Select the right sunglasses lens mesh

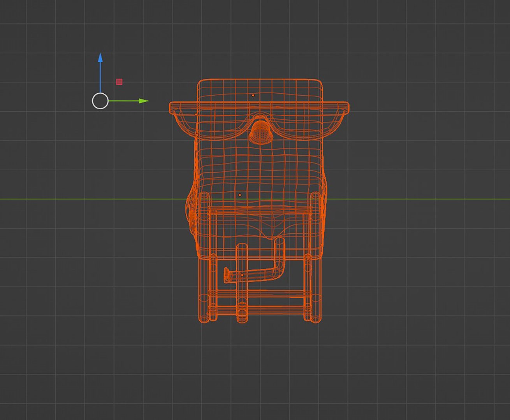click(x=308, y=122)
